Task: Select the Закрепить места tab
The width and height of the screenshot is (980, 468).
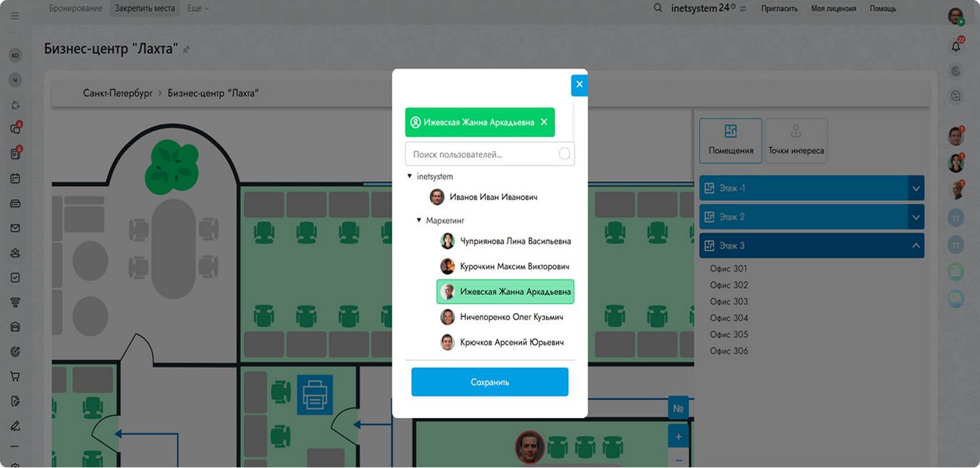Action: pyautogui.click(x=145, y=9)
